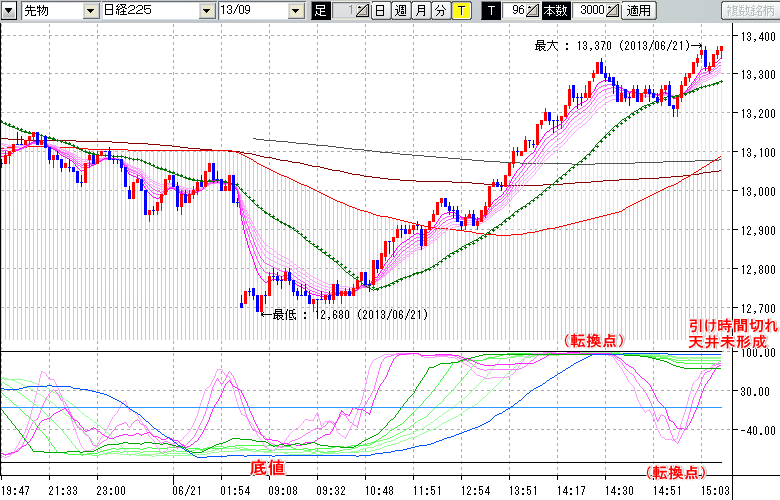The height and width of the screenshot is (500, 780).
Task: Click the black T label icon
Action: coord(491,11)
